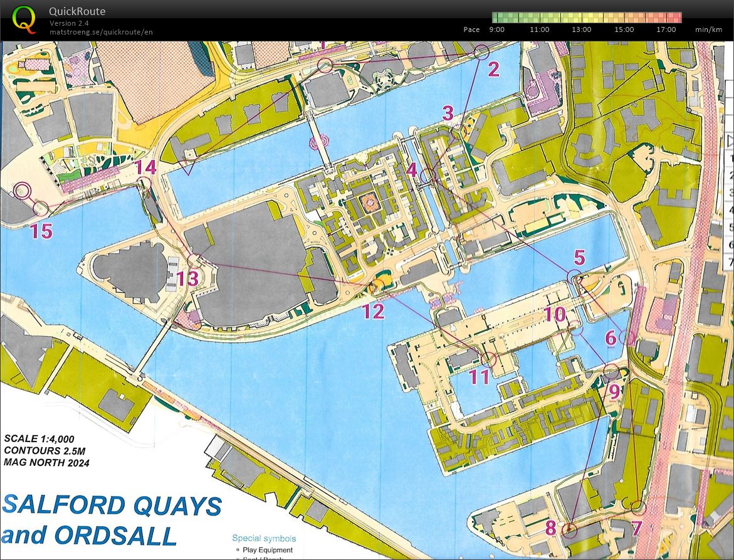Click the and ORDSALL title text

tap(88, 535)
